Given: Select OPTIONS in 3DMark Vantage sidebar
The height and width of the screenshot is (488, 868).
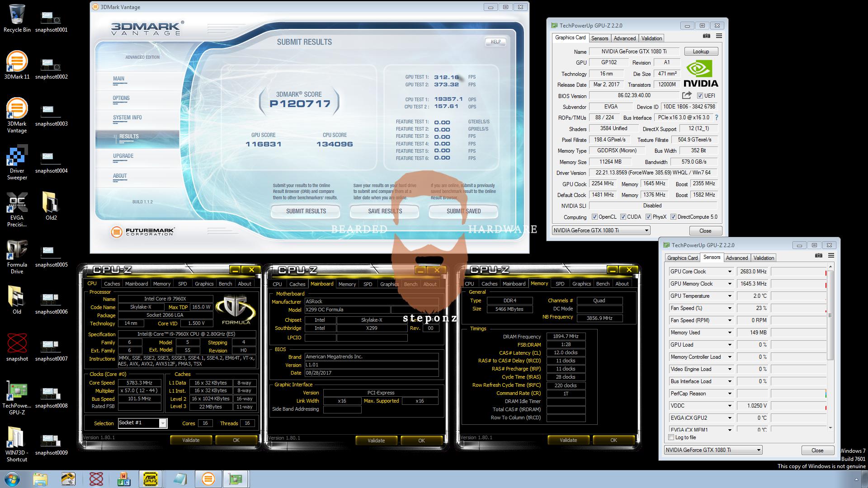Looking at the screenshot, I should click(x=121, y=98).
